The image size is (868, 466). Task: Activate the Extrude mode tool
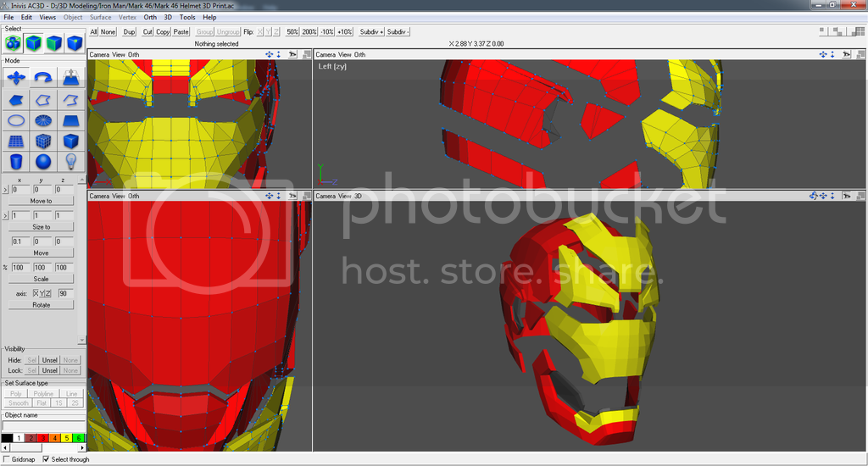(x=70, y=77)
